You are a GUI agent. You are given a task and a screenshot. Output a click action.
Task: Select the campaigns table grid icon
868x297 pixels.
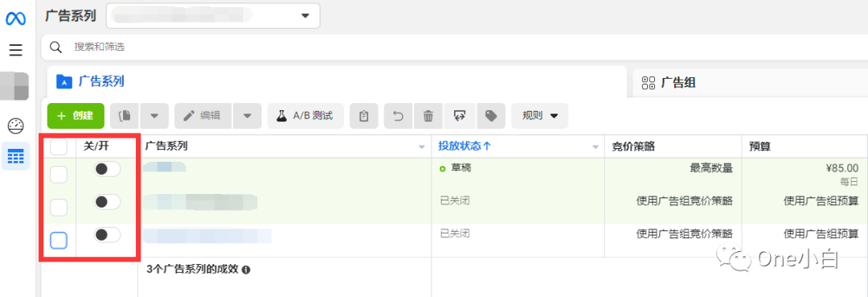pos(15,156)
